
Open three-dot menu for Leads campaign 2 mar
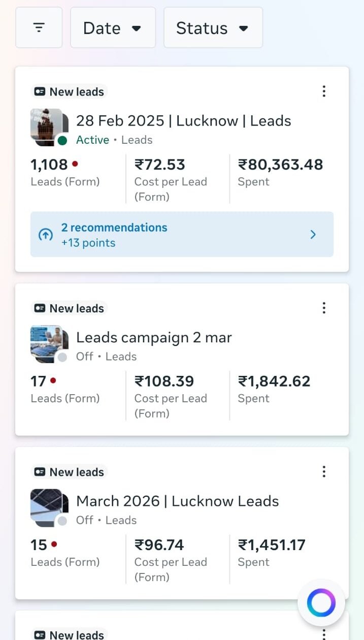coord(324,308)
